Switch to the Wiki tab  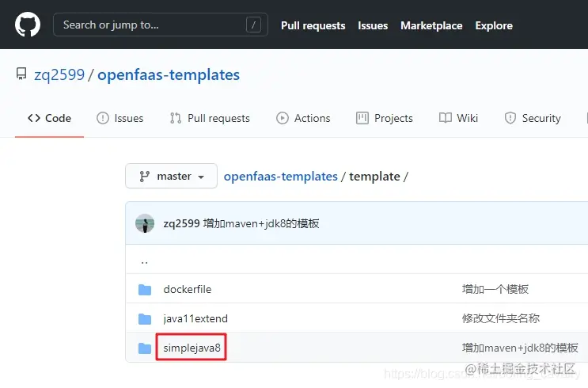458,118
